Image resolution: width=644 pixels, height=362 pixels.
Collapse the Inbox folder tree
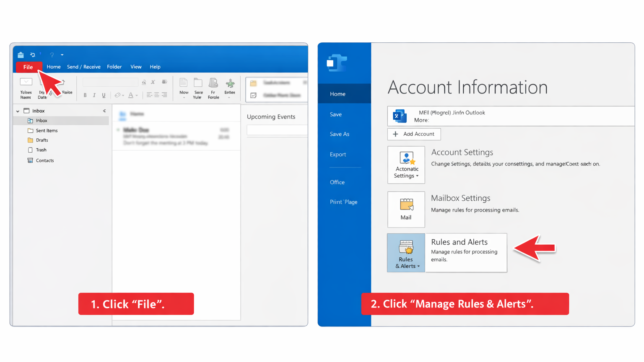pyautogui.click(x=18, y=111)
